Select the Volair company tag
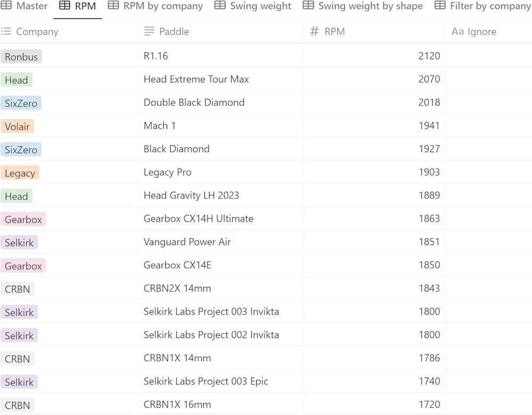Viewport: 532px width, 415px height. click(x=18, y=126)
